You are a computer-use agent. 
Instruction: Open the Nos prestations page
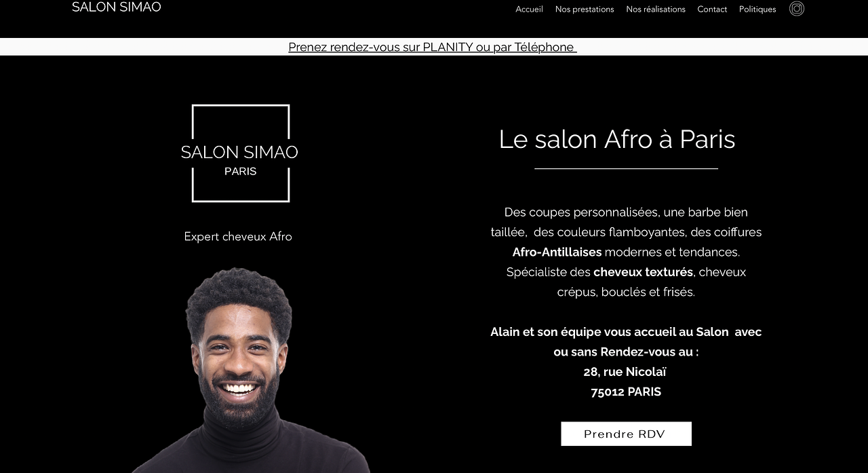click(x=585, y=9)
